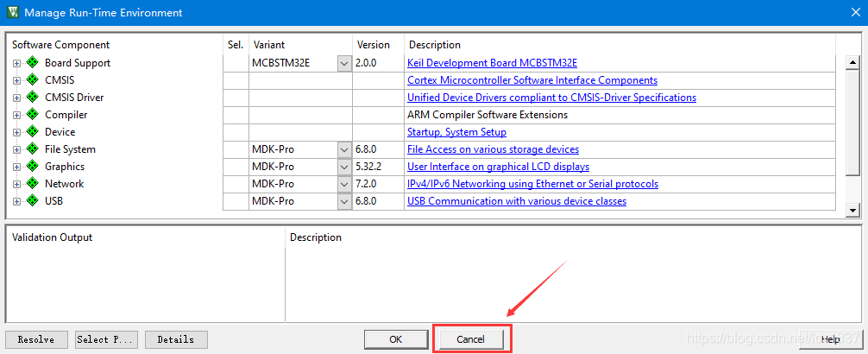Click the USB green diamond icon
The image size is (868, 354).
tap(33, 200)
